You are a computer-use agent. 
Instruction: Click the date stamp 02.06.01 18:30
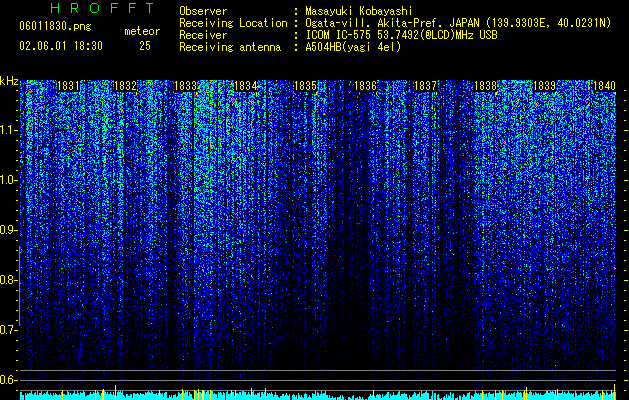61,46
